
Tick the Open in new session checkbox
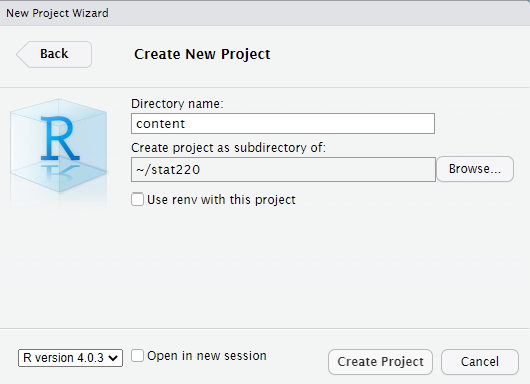click(138, 356)
